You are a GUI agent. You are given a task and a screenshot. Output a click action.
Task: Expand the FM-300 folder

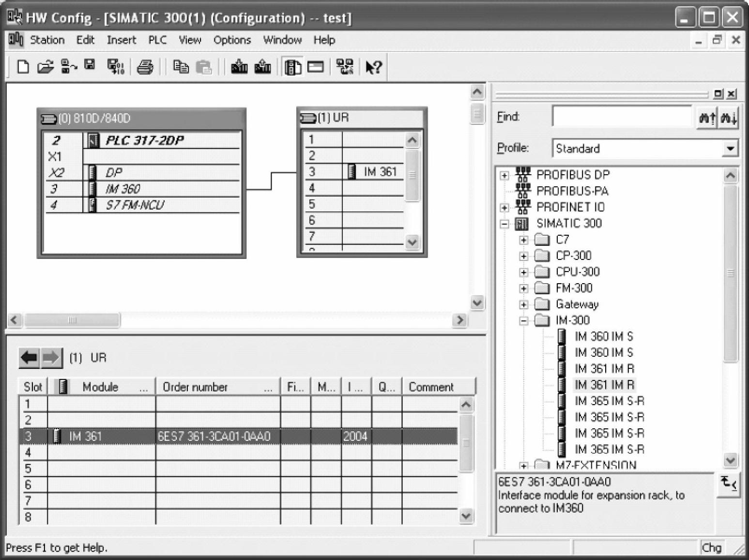click(x=523, y=288)
